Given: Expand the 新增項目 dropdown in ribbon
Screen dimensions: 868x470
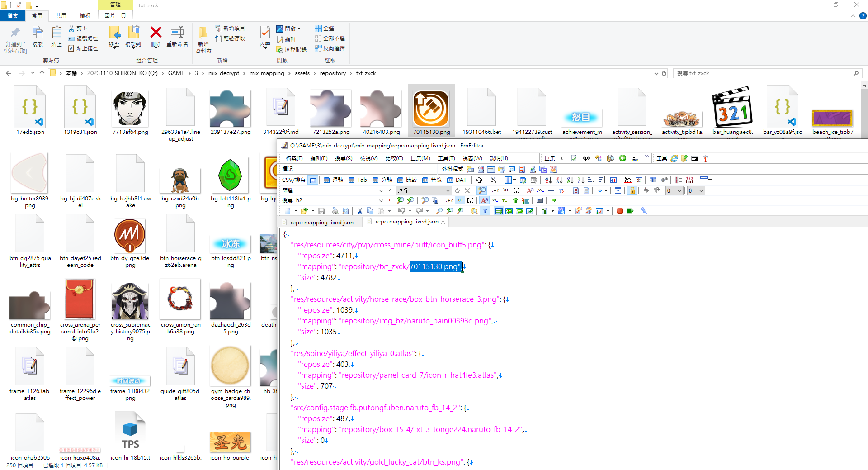Looking at the screenshot, I should click(248, 28).
